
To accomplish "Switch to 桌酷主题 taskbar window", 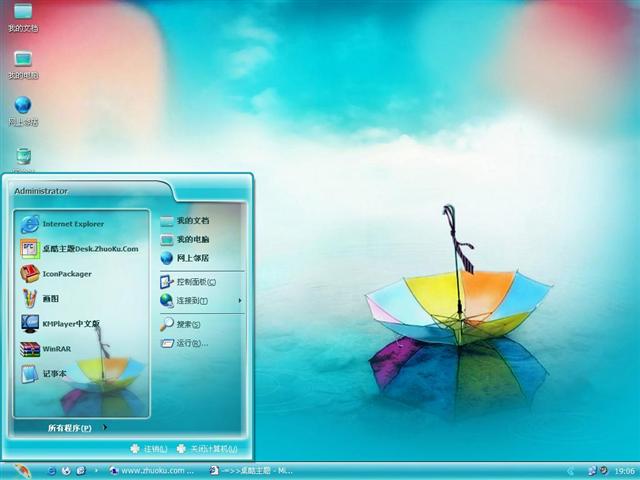I will pyautogui.click(x=252, y=471).
